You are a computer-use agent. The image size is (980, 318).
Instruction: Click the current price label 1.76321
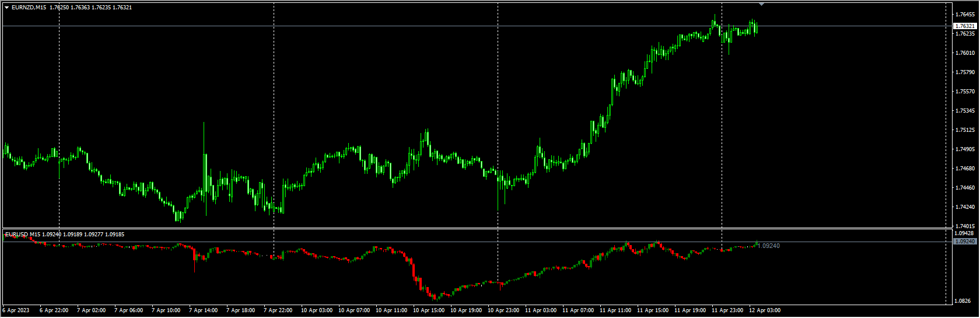click(x=965, y=26)
